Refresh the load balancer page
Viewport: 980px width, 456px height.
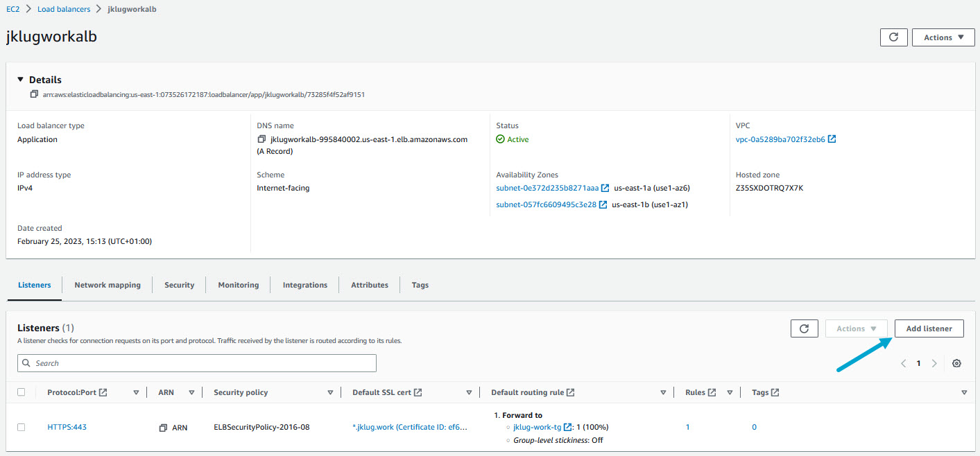pos(893,37)
